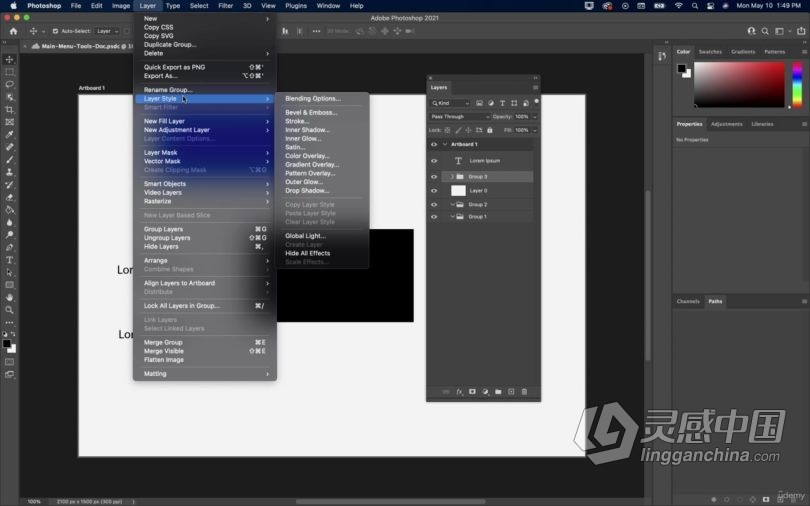Screen dimensions: 810x506
Task: Create a new group folder icon
Action: pyautogui.click(x=498, y=392)
